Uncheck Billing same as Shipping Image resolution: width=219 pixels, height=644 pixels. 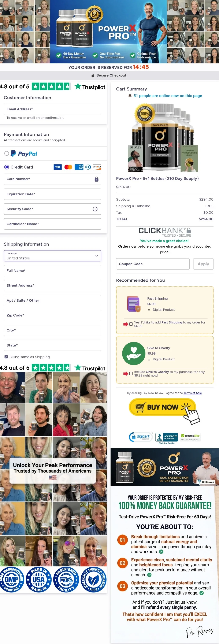pos(6,357)
